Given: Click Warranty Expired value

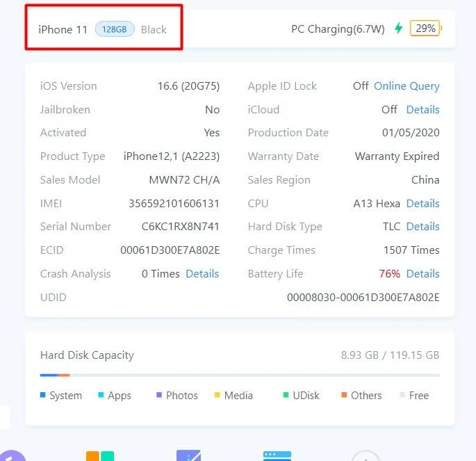Looking at the screenshot, I should (x=397, y=156).
